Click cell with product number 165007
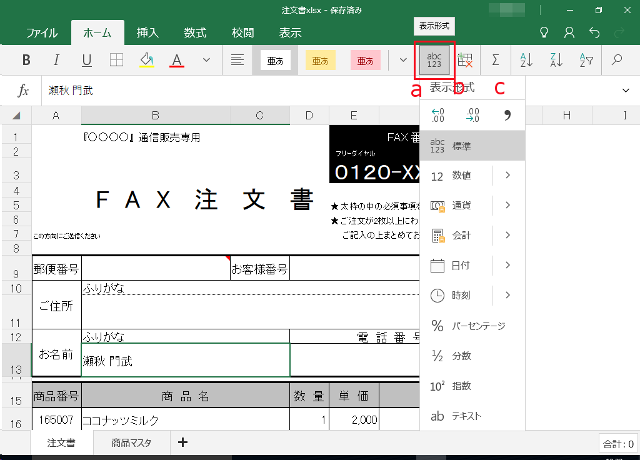This screenshot has width=640, height=460. click(56, 420)
